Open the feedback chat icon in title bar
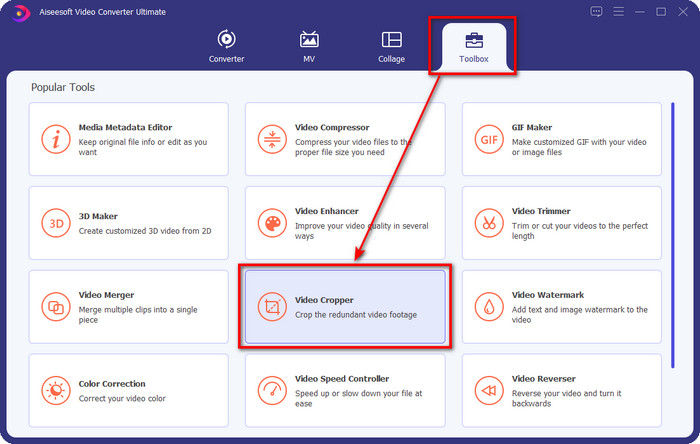The image size is (700, 444). 596,12
